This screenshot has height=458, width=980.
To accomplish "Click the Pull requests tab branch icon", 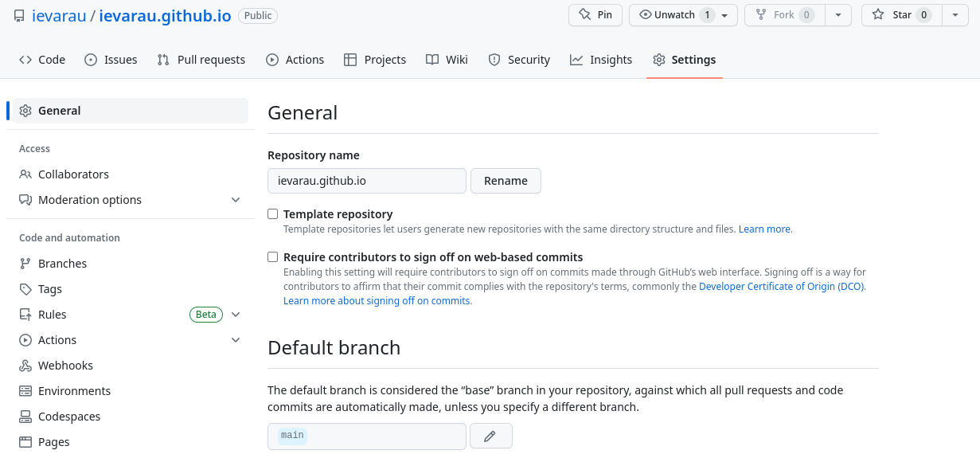I will tap(163, 60).
